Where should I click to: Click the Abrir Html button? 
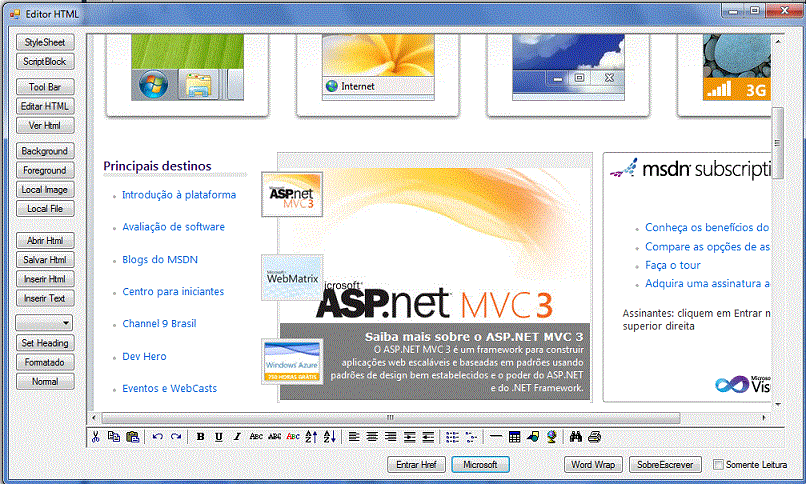click(x=45, y=240)
